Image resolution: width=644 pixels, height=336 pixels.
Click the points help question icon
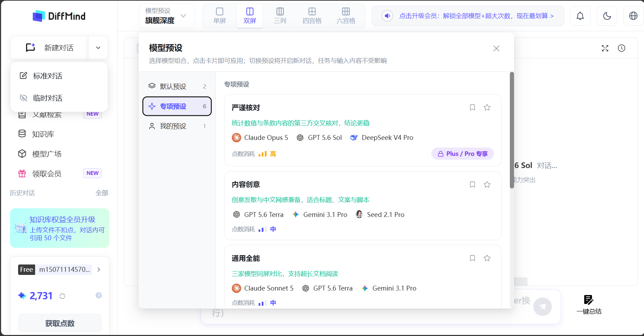(x=99, y=295)
